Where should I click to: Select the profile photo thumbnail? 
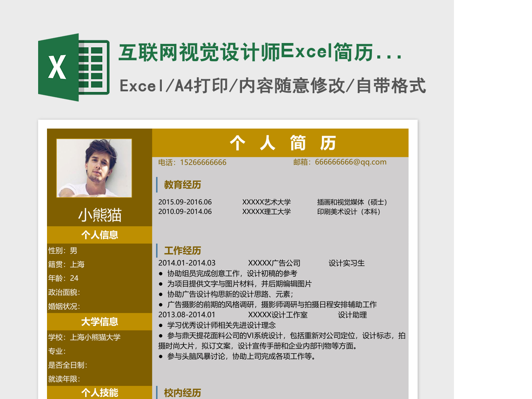coord(94,168)
